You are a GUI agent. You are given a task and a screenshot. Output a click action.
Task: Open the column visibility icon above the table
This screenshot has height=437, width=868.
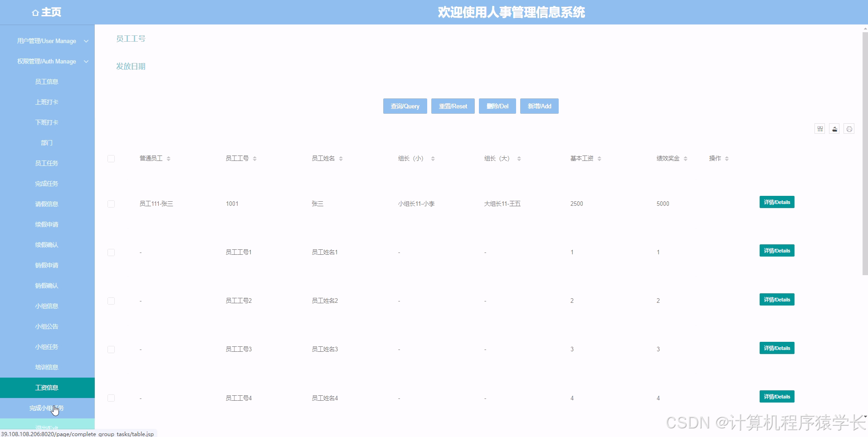[x=819, y=128]
